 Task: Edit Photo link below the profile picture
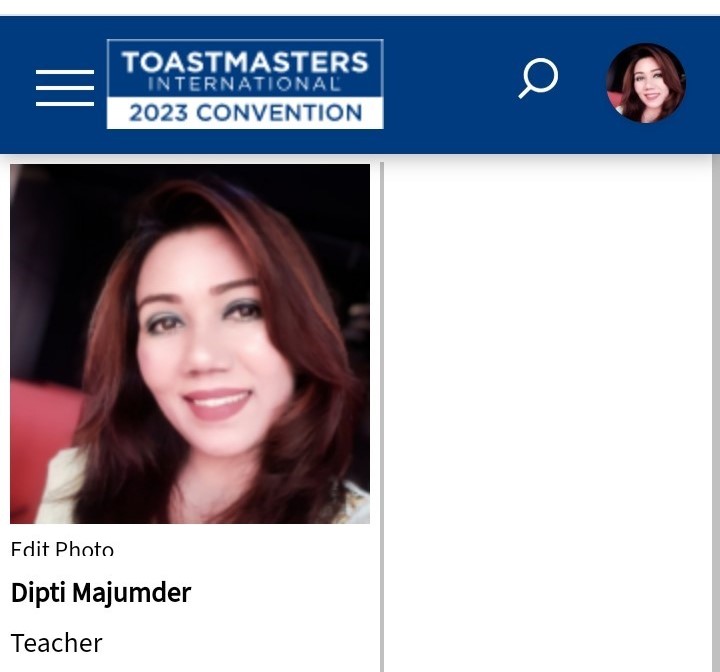coord(62,549)
